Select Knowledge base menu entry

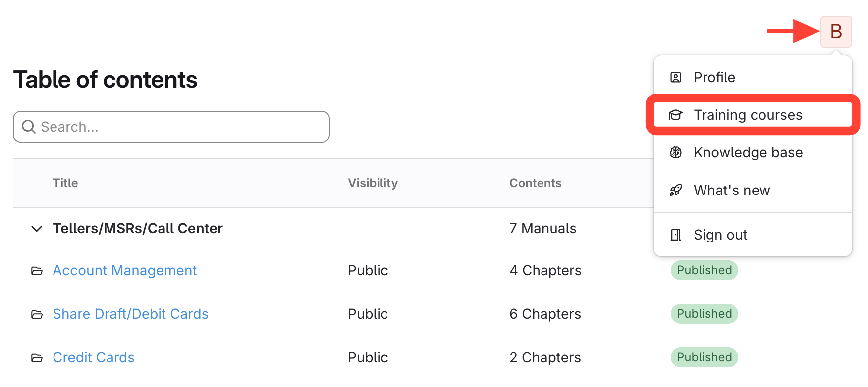pos(748,152)
